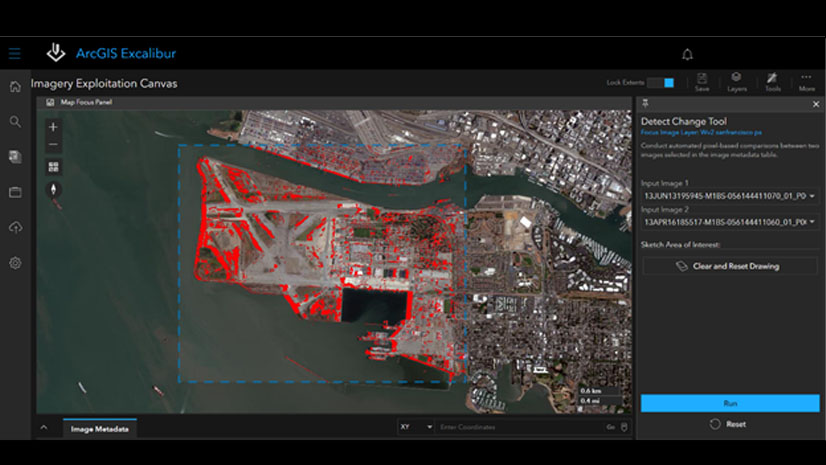Viewport: 826px width, 465px height.
Task: Zoom in on the map
Action: 53,127
